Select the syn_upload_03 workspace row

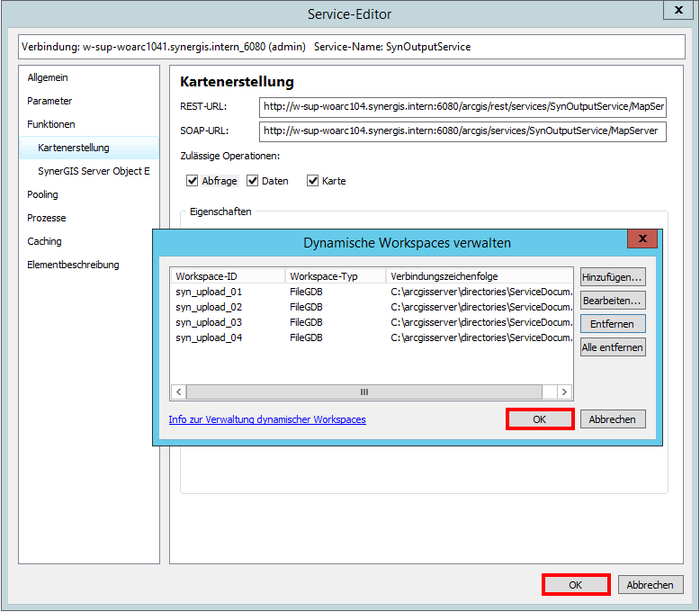209,322
